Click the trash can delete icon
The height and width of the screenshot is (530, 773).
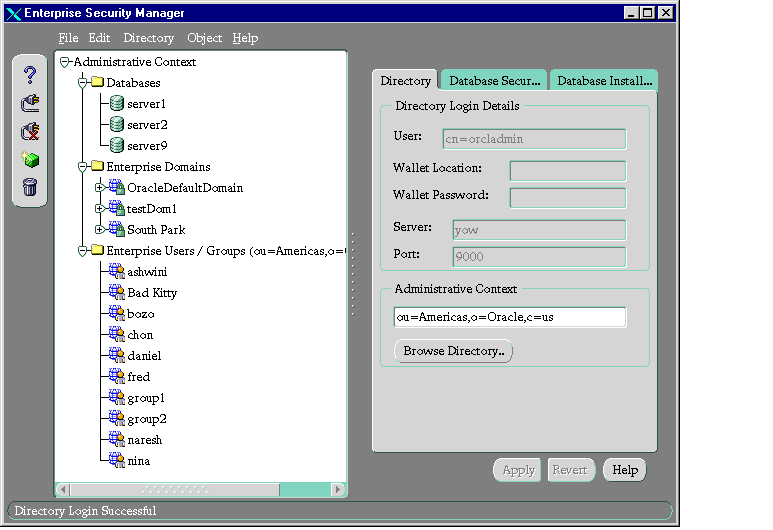[30, 187]
